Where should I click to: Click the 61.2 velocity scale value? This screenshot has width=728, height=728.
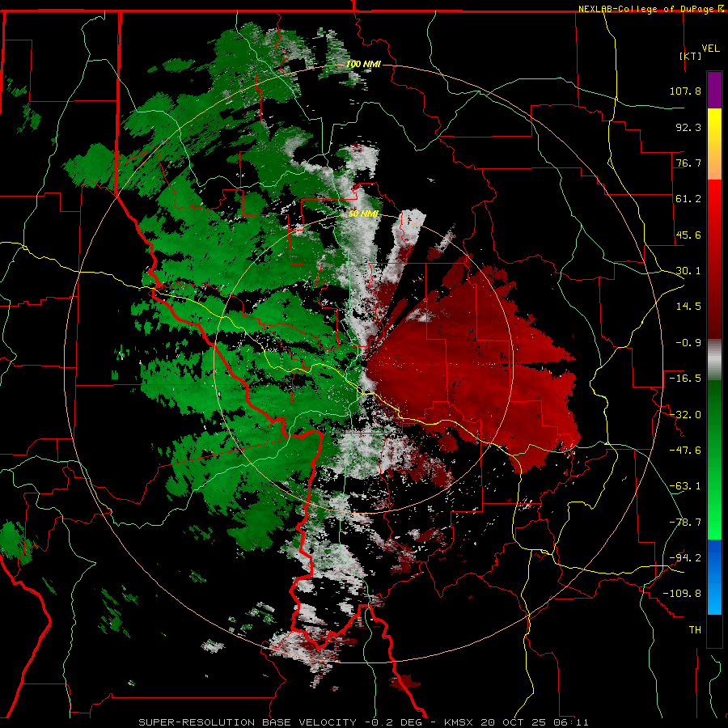pos(688,199)
